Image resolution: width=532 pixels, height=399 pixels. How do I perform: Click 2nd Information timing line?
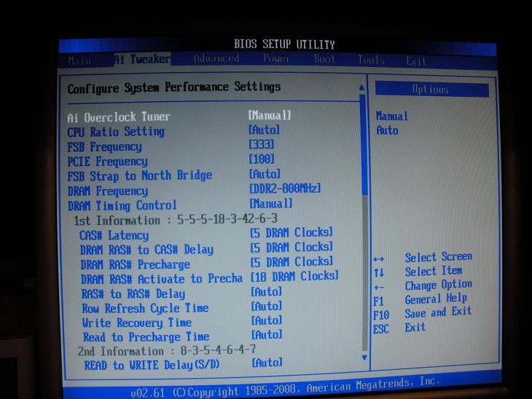(167, 350)
